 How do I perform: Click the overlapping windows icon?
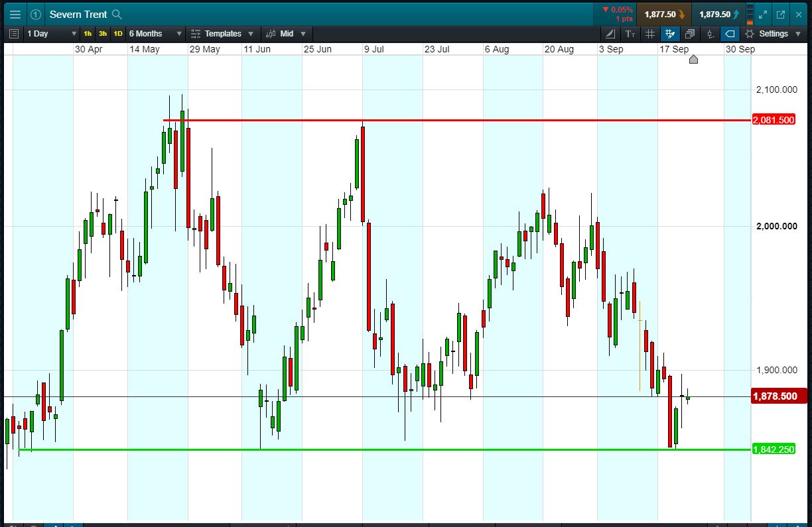(690, 34)
